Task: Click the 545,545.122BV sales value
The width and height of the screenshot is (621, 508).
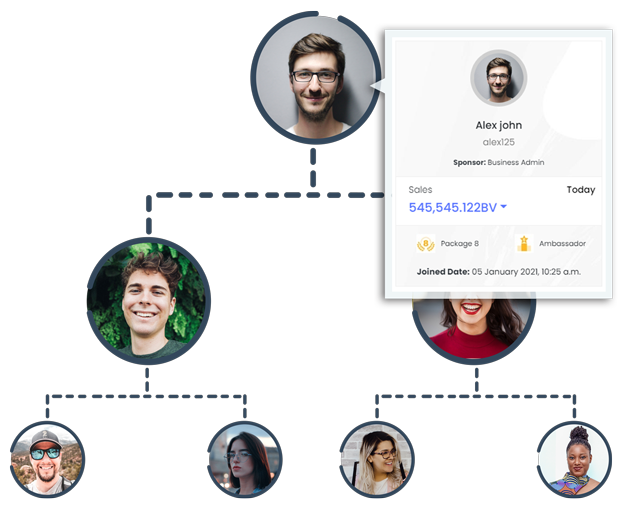Action: pyautogui.click(x=452, y=207)
